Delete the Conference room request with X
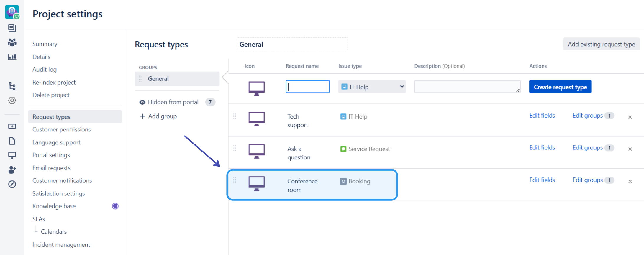 tap(630, 182)
